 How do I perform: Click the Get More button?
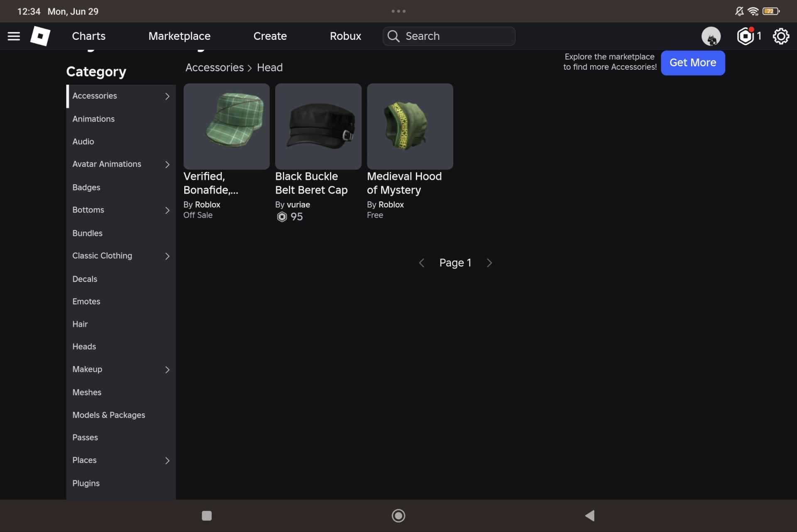pyautogui.click(x=693, y=63)
